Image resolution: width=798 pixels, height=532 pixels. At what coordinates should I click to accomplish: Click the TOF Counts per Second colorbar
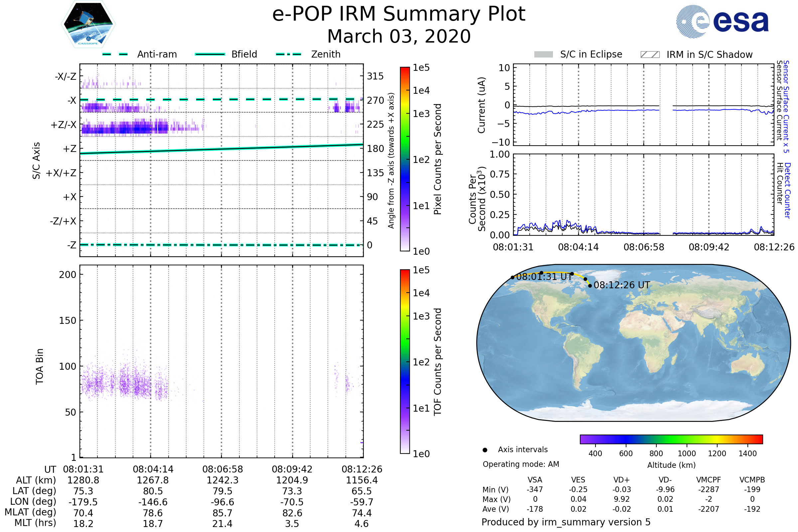pos(405,361)
